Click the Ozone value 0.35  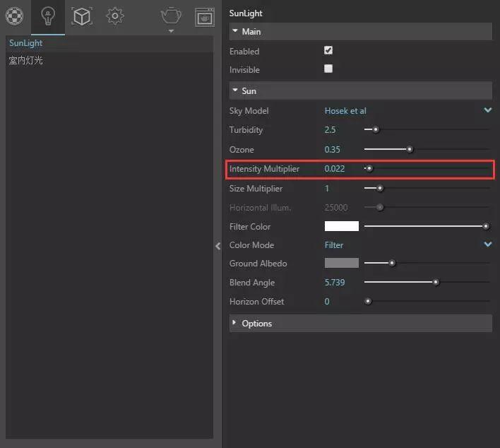(332, 149)
